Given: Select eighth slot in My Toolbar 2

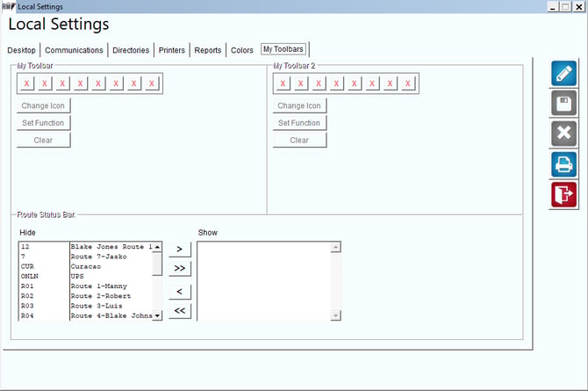Looking at the screenshot, I should (x=407, y=83).
